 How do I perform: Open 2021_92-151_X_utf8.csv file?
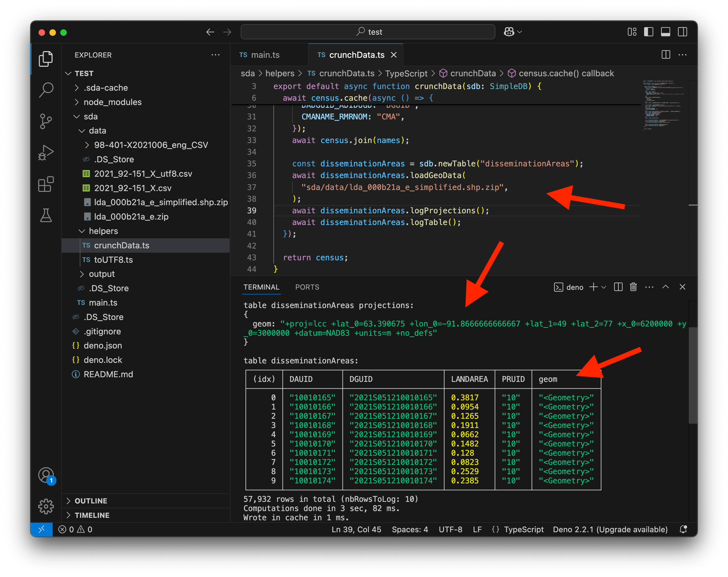146,173
